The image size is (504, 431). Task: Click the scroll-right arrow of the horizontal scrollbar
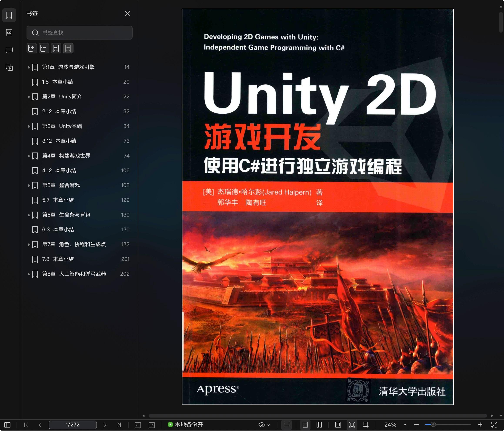(x=492, y=416)
